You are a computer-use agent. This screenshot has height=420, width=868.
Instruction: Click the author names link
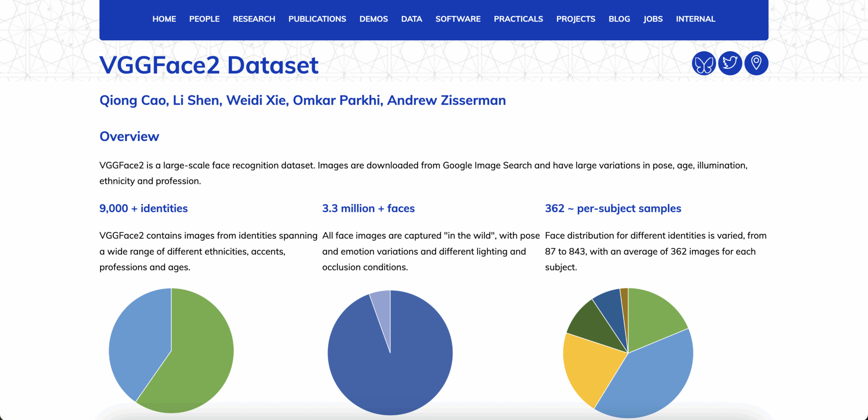[302, 100]
